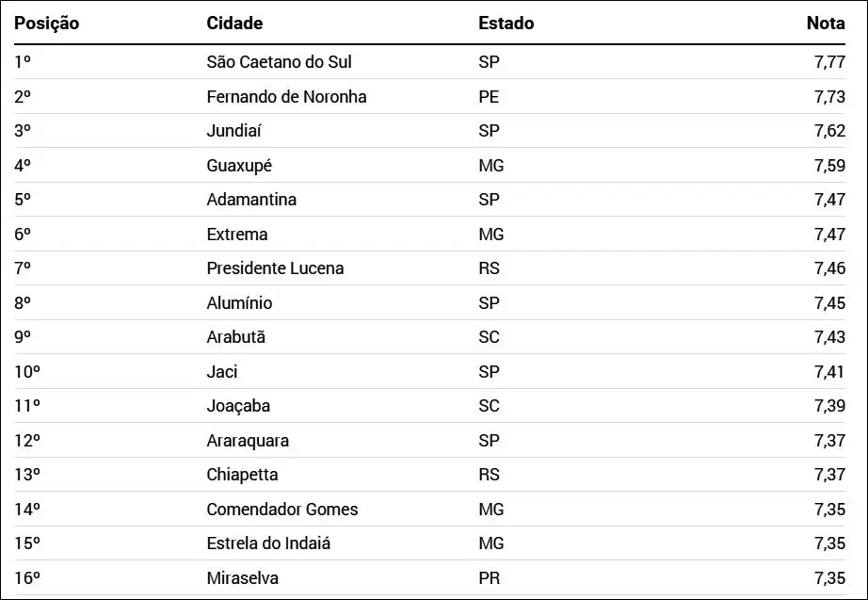This screenshot has height=600, width=868.
Task: Click the Araraquara city cell
Action: [x=248, y=441]
